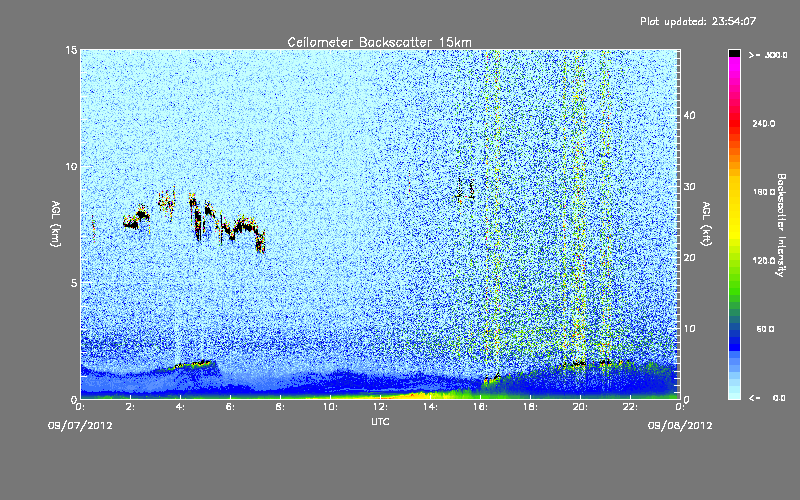Click the '14:' hour tick label
800x500 pixels.
(x=431, y=407)
